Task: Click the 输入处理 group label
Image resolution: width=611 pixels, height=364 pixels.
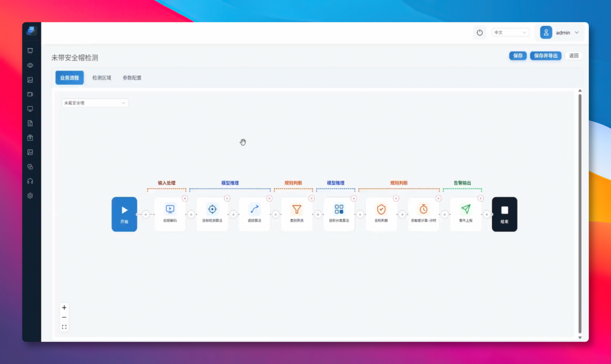Action: coord(166,183)
